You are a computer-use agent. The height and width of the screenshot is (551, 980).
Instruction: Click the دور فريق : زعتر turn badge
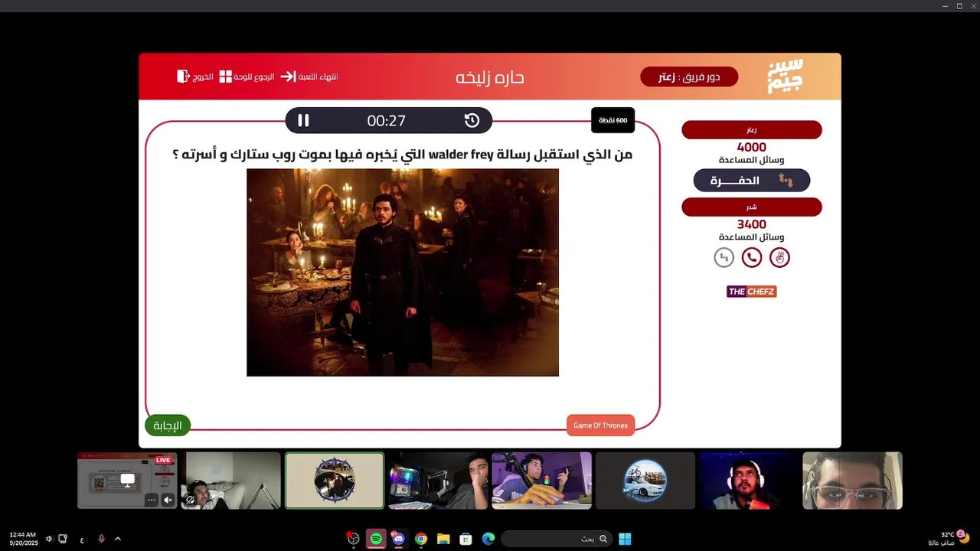point(689,77)
